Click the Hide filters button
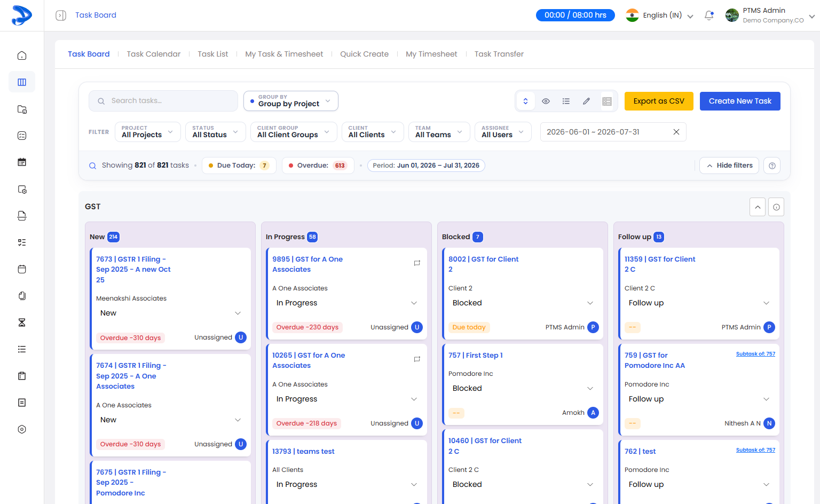 pos(729,166)
